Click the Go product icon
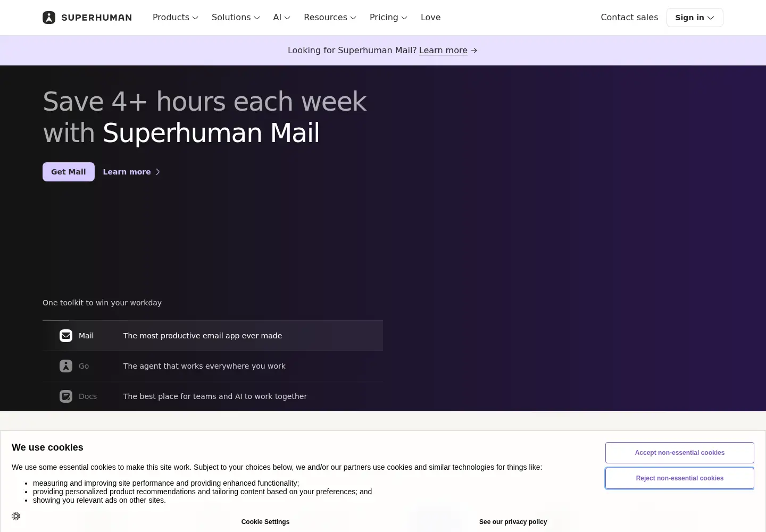766x532 pixels. coord(66,366)
